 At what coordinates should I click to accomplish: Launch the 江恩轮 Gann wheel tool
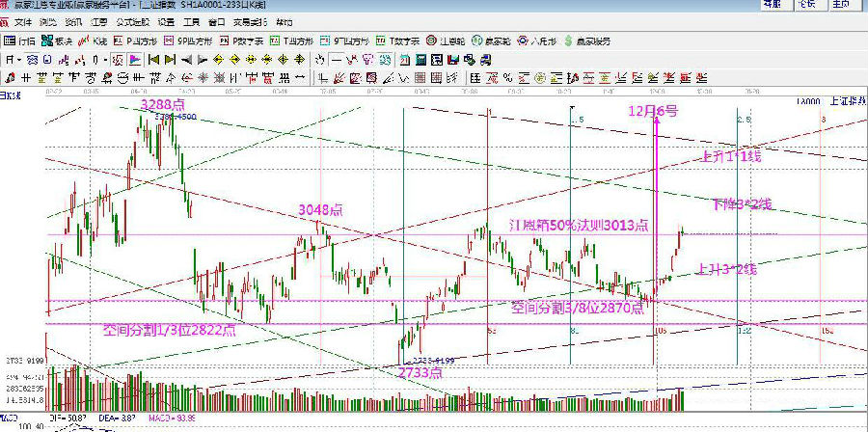[x=447, y=41]
